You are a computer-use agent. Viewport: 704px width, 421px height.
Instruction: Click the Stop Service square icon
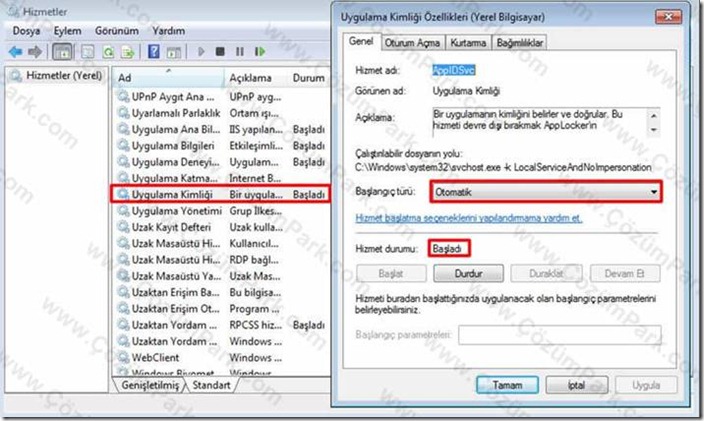pos(220,52)
